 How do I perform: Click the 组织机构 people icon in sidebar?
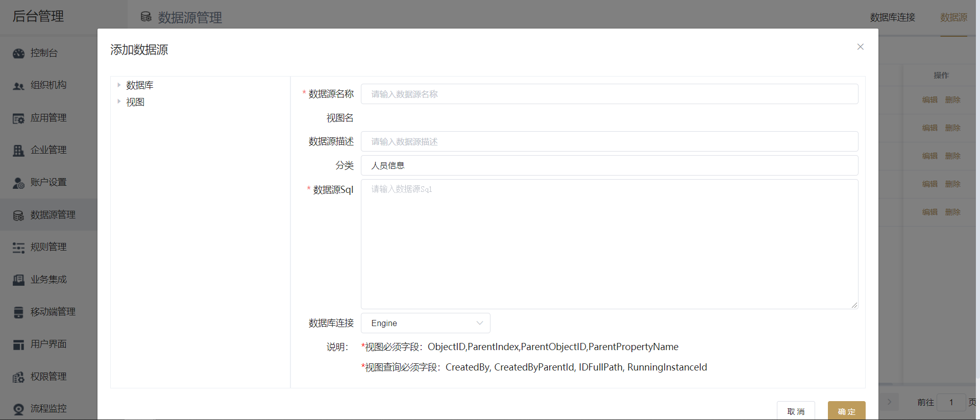(18, 86)
